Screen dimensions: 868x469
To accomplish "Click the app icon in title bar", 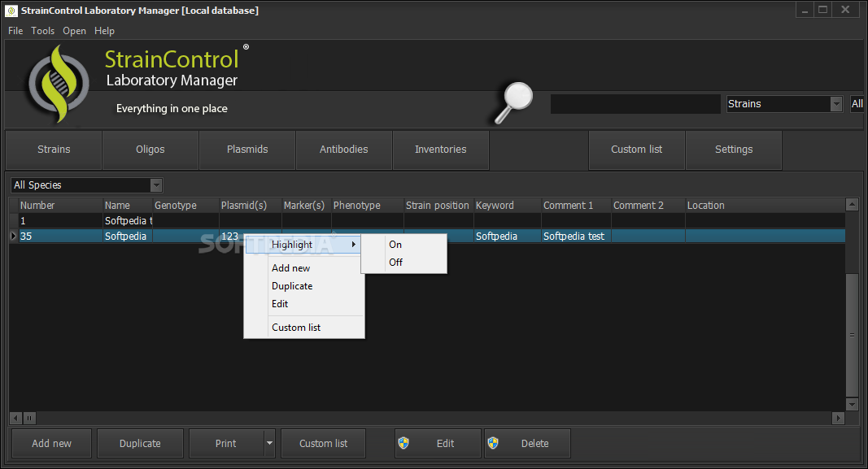I will click(x=11, y=11).
